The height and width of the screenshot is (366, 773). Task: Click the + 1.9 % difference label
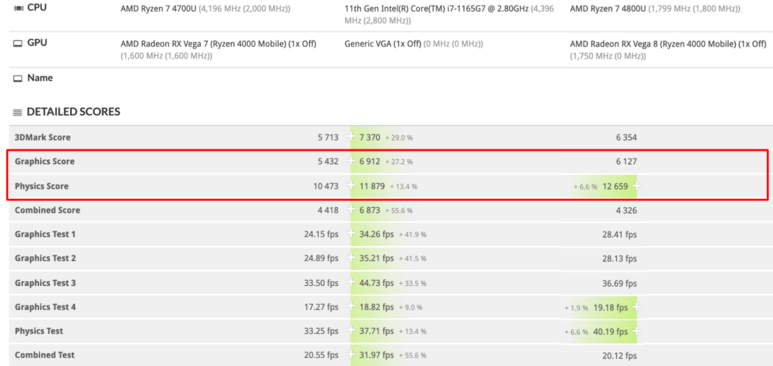pyautogui.click(x=576, y=308)
